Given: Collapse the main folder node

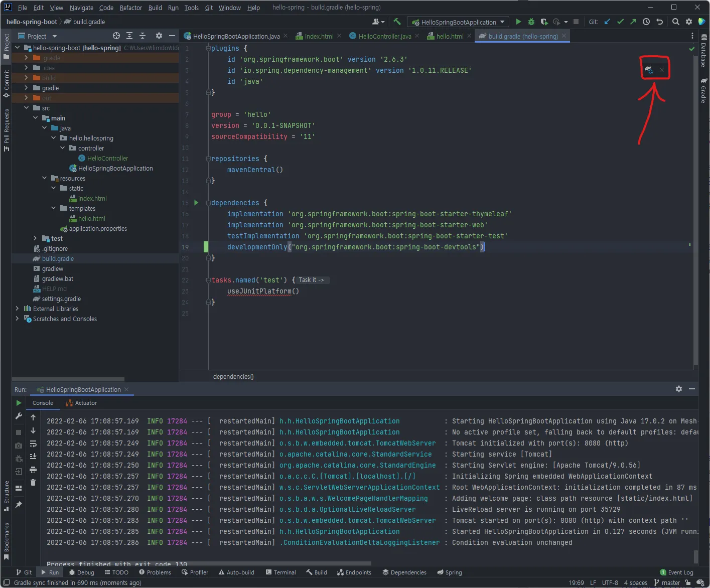Looking at the screenshot, I should coord(35,118).
